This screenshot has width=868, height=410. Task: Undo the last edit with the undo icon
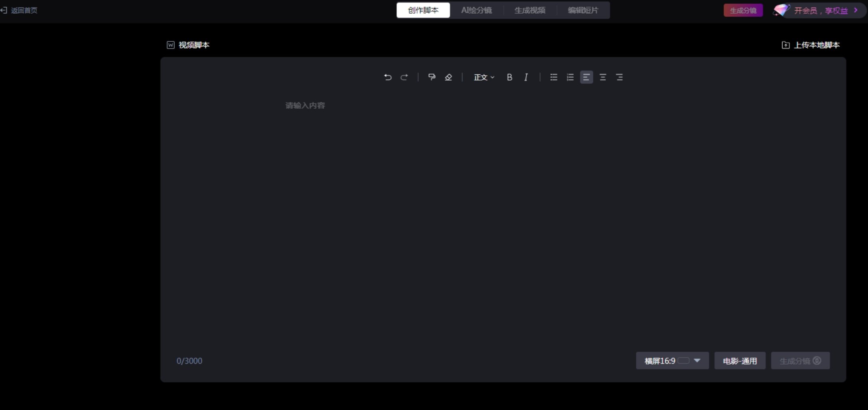pos(388,77)
